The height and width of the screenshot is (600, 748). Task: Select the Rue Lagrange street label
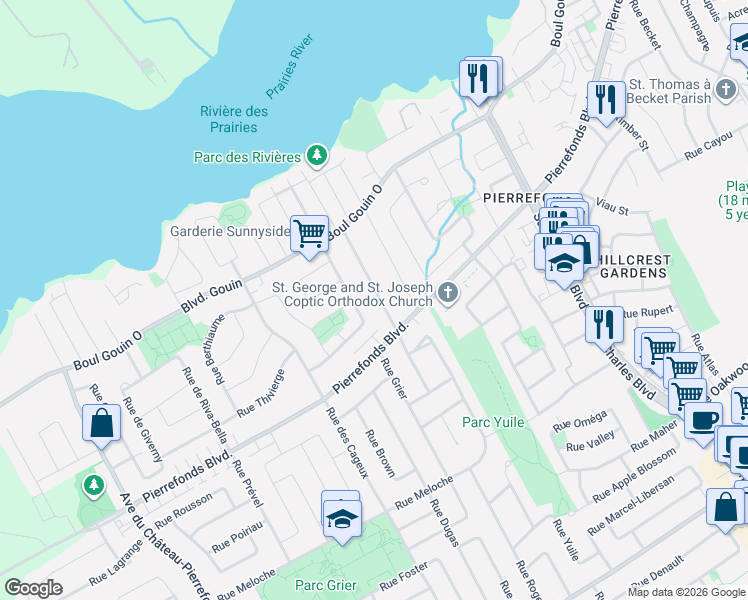116,563
